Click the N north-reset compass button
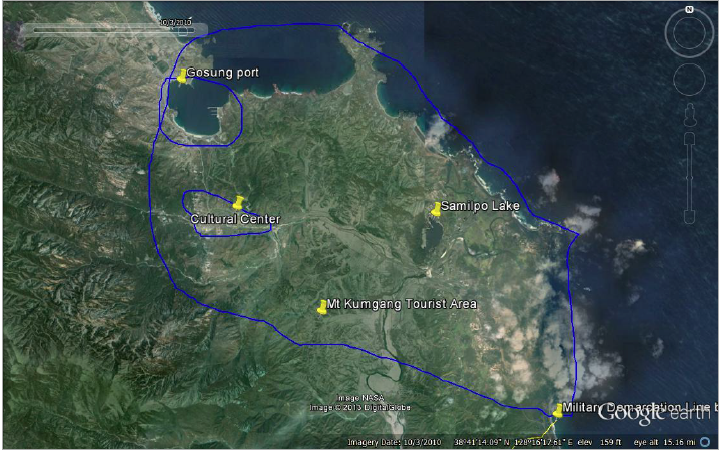Image resolution: width=726 pixels, height=453 pixels. 689,9
